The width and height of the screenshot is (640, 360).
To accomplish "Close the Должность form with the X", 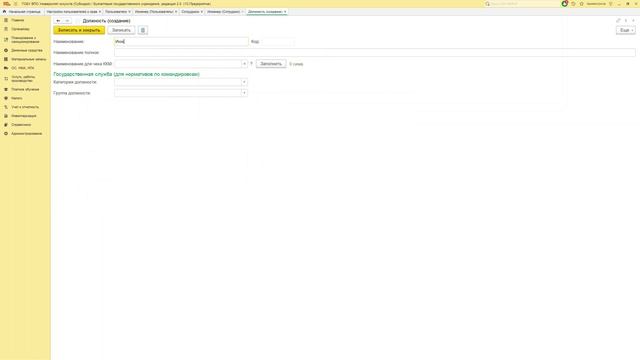I will tap(633, 20).
